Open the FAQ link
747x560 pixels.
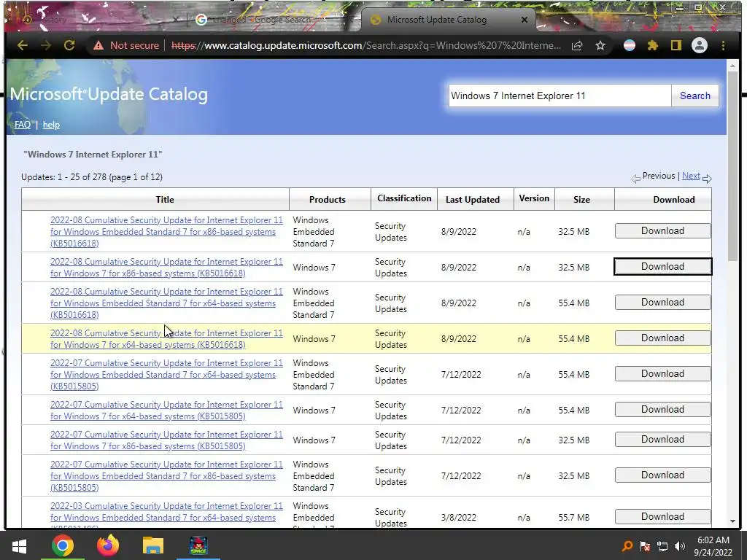23,125
